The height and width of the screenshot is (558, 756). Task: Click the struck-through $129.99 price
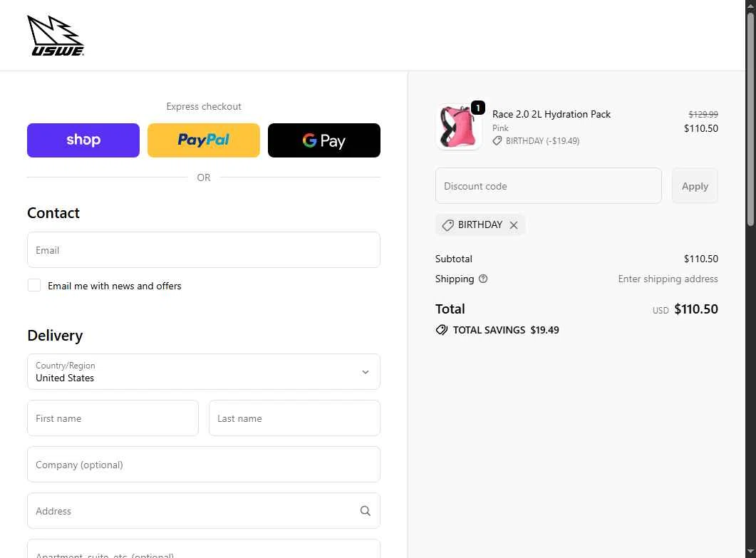(703, 114)
